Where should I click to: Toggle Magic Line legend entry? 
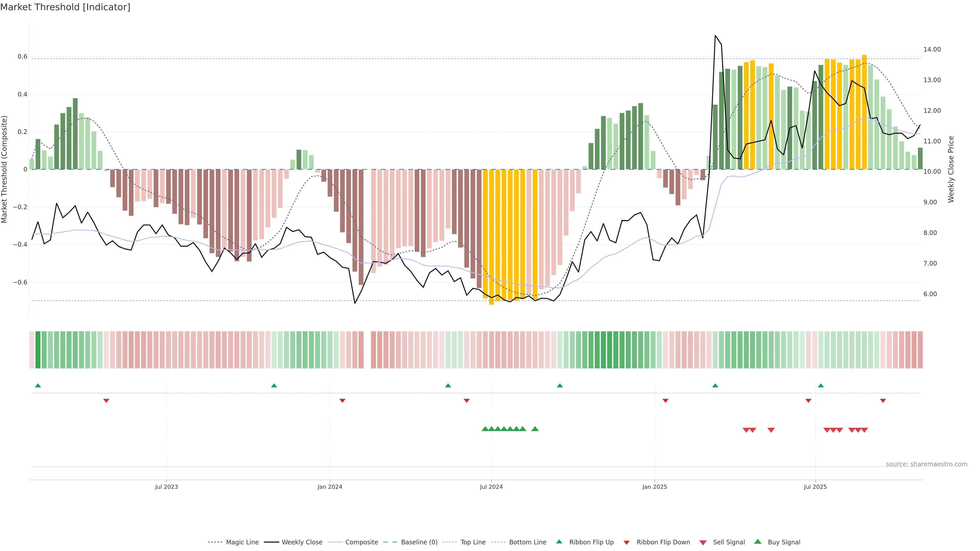tap(242, 542)
